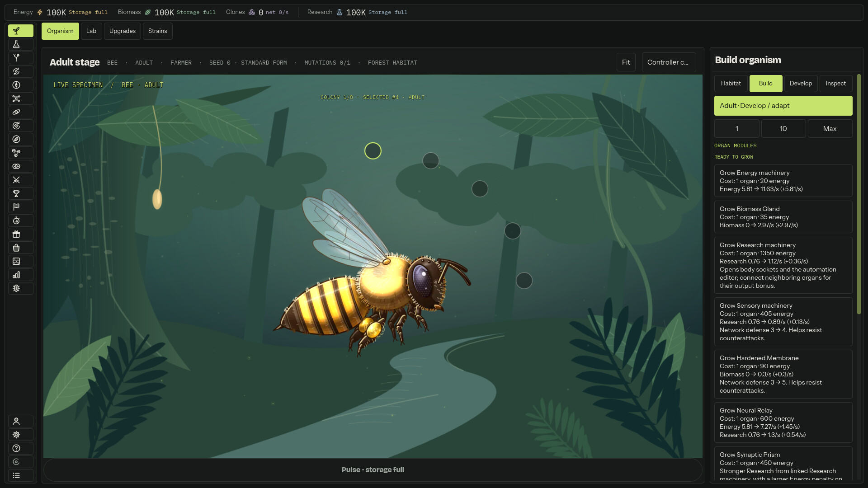The height and width of the screenshot is (488, 868).
Task: Grow Sensory machinery module
Action: click(x=783, y=322)
